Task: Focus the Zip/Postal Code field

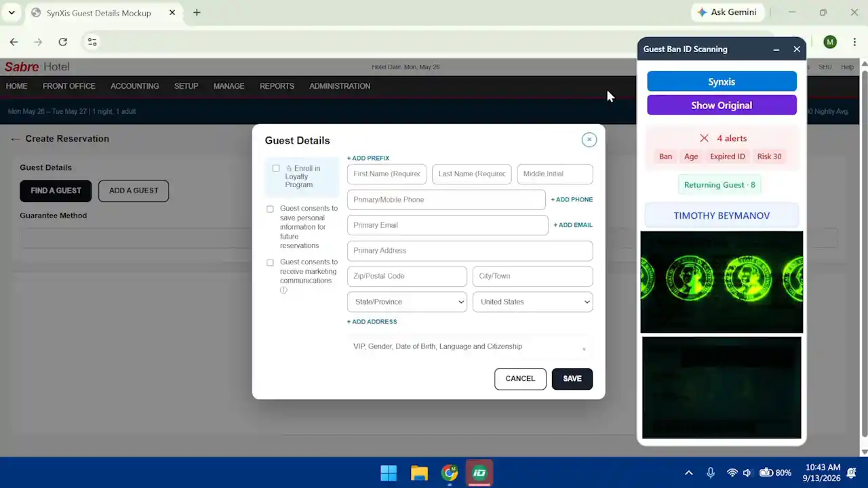Action: tap(407, 277)
